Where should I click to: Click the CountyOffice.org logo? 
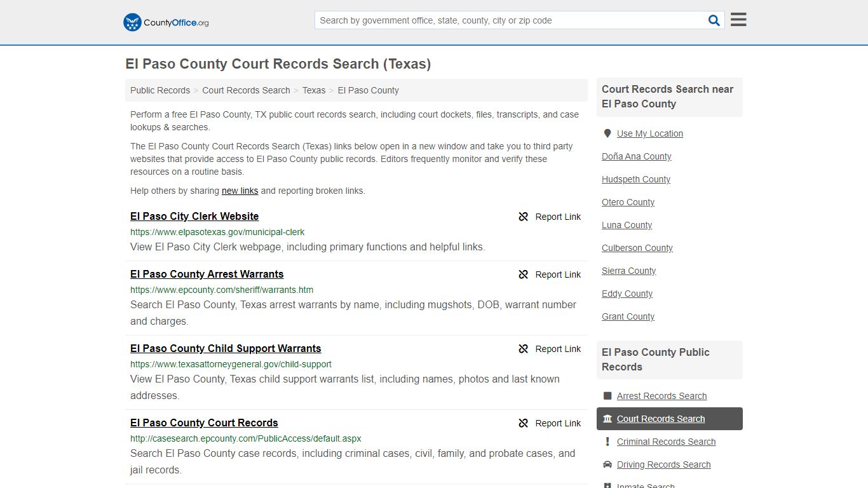click(166, 22)
